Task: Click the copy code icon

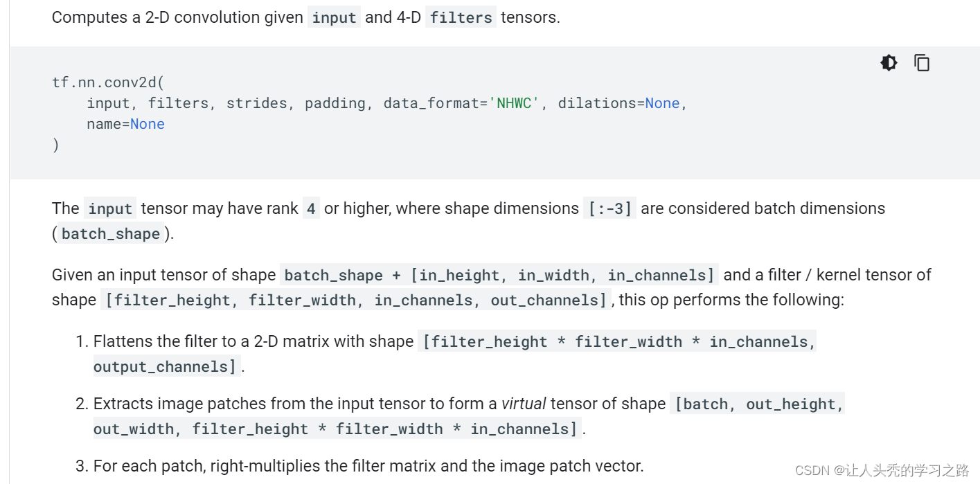Action: coord(922,62)
